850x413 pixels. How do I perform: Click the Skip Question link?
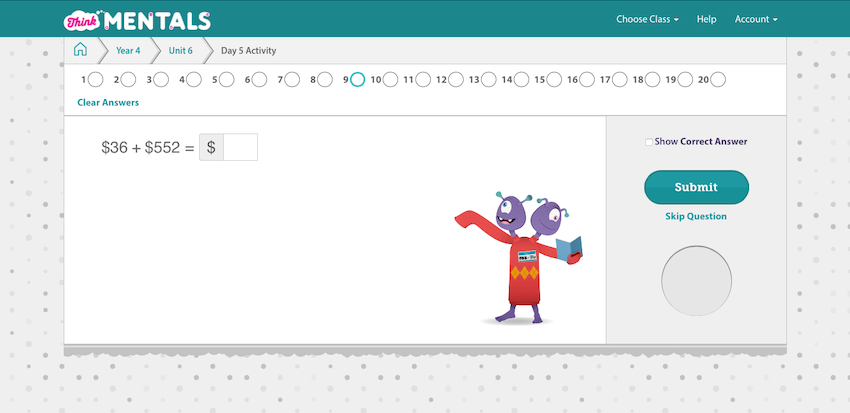click(696, 216)
